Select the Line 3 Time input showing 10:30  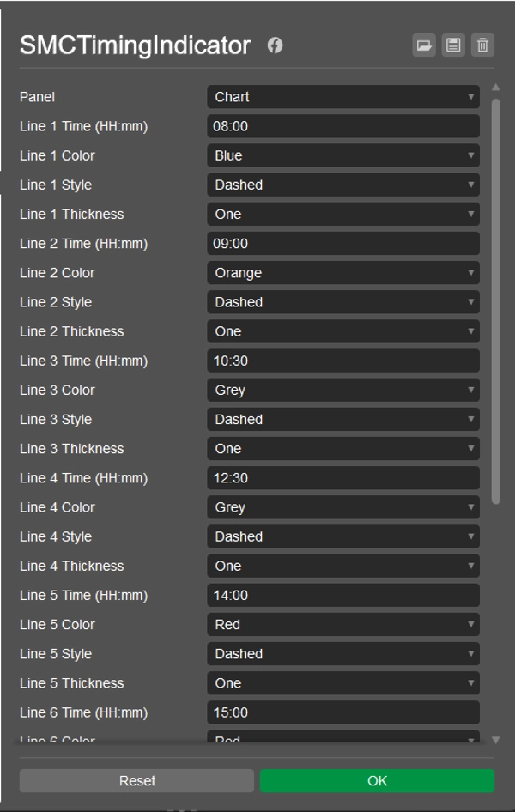tap(342, 361)
